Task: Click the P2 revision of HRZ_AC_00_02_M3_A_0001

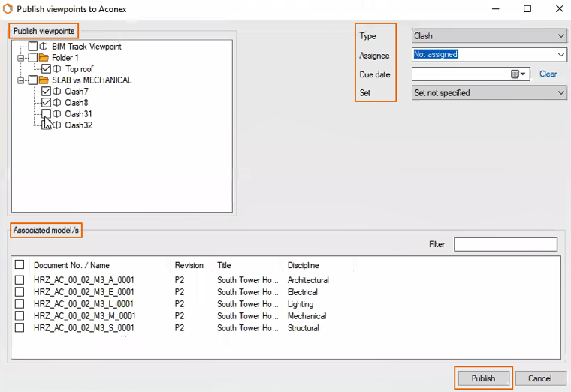Action: 180,280
